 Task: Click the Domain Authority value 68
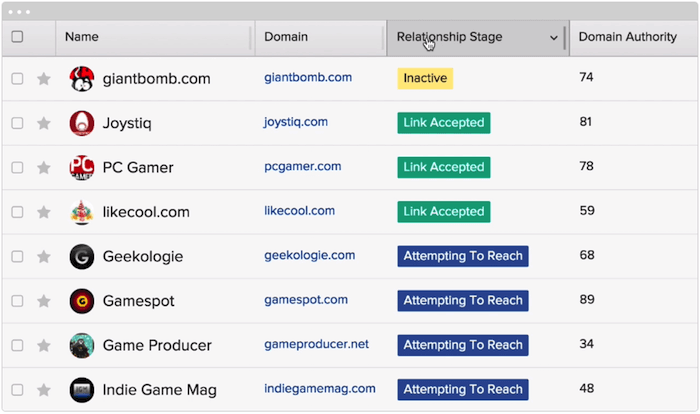point(587,255)
